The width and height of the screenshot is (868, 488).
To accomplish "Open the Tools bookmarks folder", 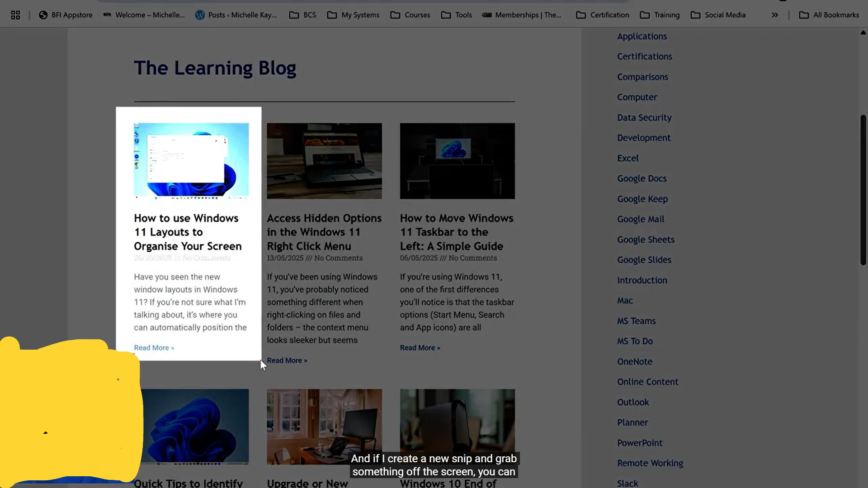I will [457, 15].
